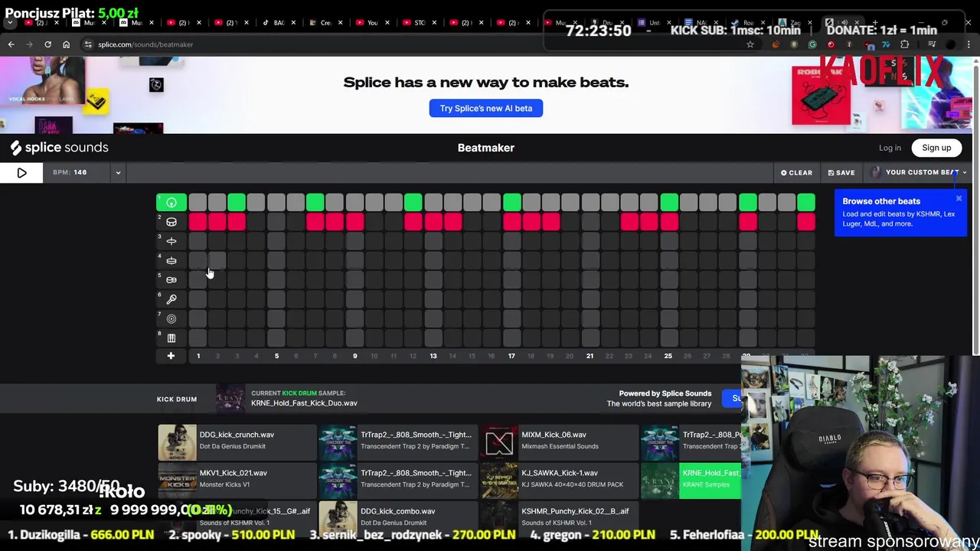
Task: Click the Splice Sounds logo
Action: [60, 148]
